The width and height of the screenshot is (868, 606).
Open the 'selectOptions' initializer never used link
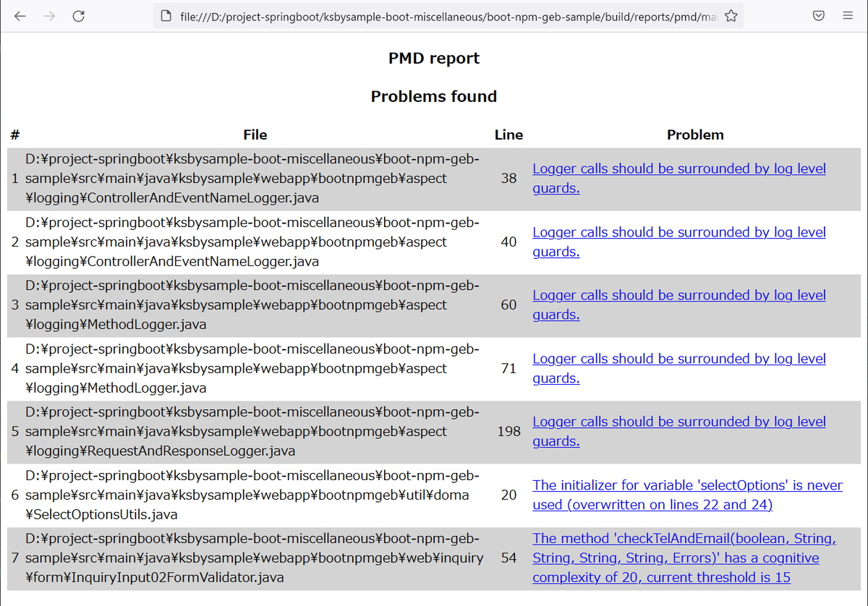point(687,495)
